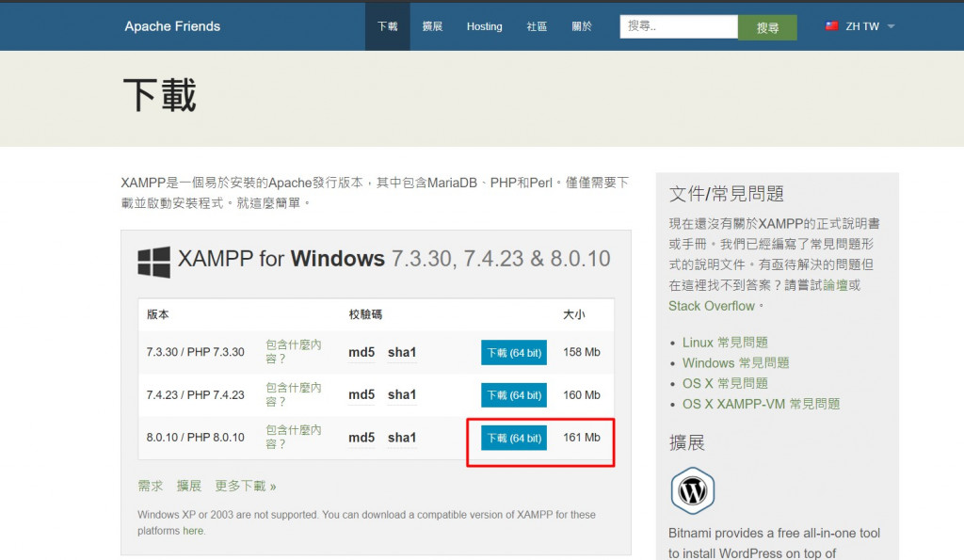Open 包含什麼內容 link for 8.0.10
This screenshot has width=964, height=560.
(x=294, y=437)
